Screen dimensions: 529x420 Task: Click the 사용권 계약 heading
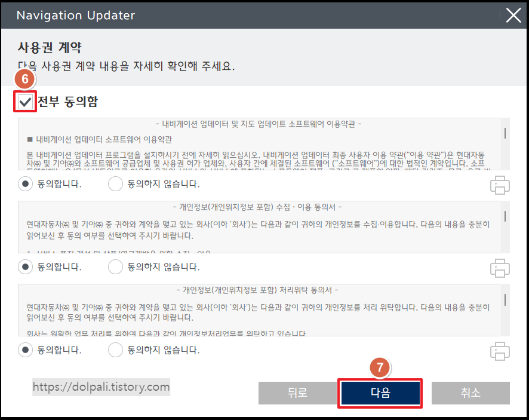click(x=50, y=47)
